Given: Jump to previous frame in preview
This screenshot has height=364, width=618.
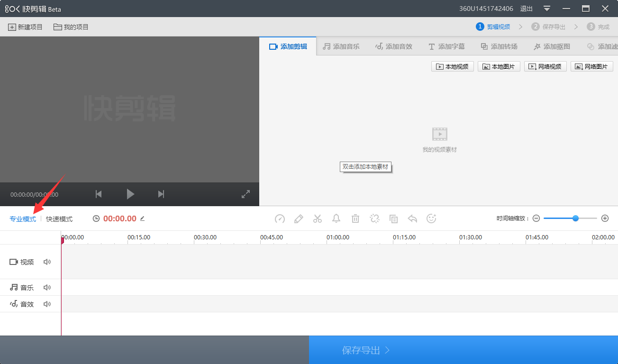Looking at the screenshot, I should pyautogui.click(x=99, y=194).
